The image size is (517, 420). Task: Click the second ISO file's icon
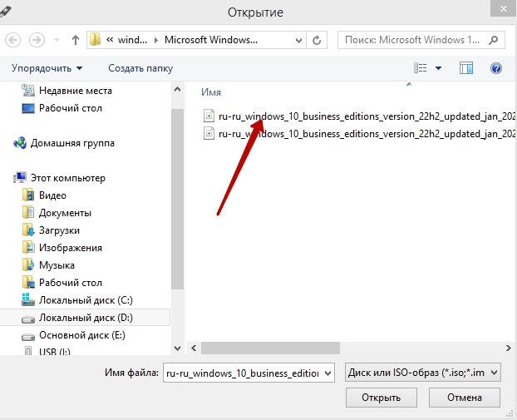point(209,134)
